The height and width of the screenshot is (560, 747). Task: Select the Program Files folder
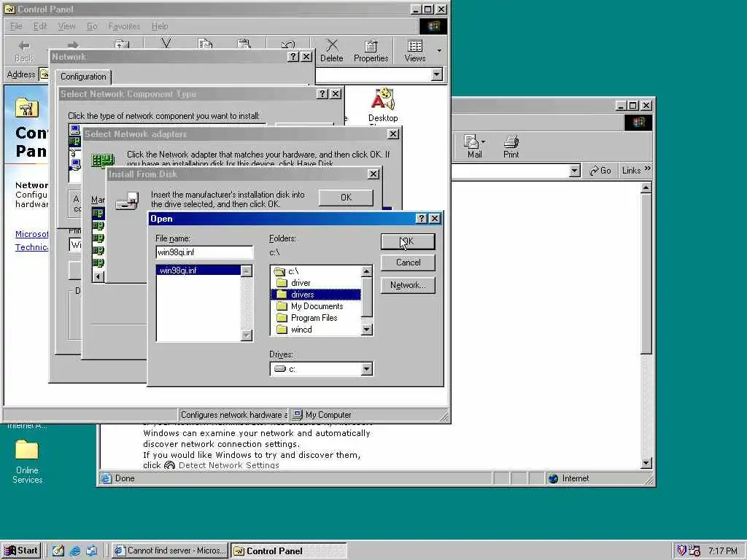[x=315, y=318]
